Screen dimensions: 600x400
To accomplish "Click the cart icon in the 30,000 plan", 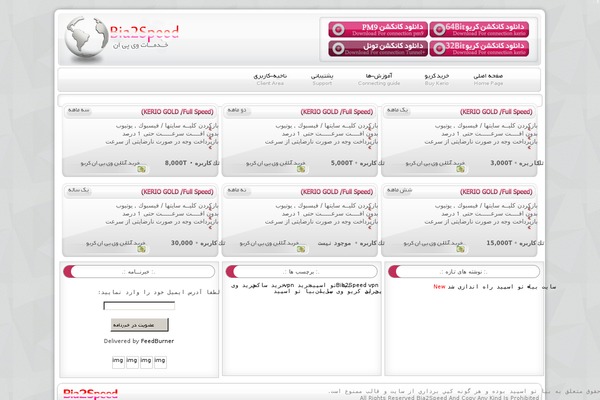I will (142, 249).
